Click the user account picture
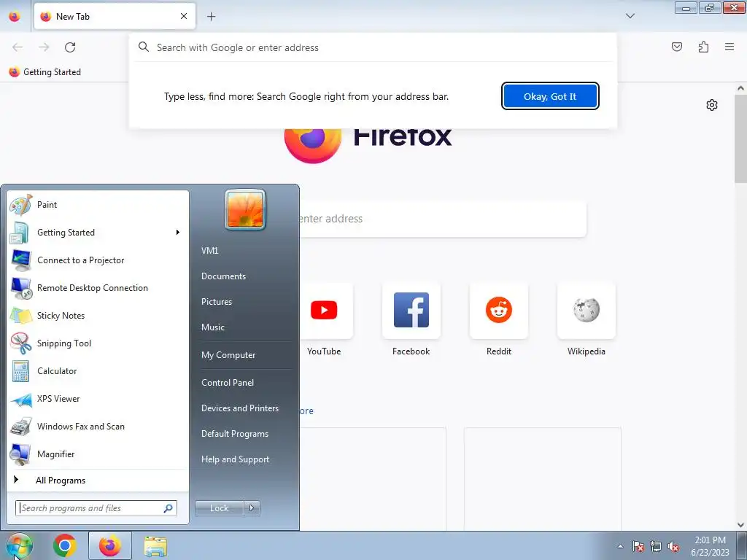This screenshot has width=747, height=560. (245, 209)
